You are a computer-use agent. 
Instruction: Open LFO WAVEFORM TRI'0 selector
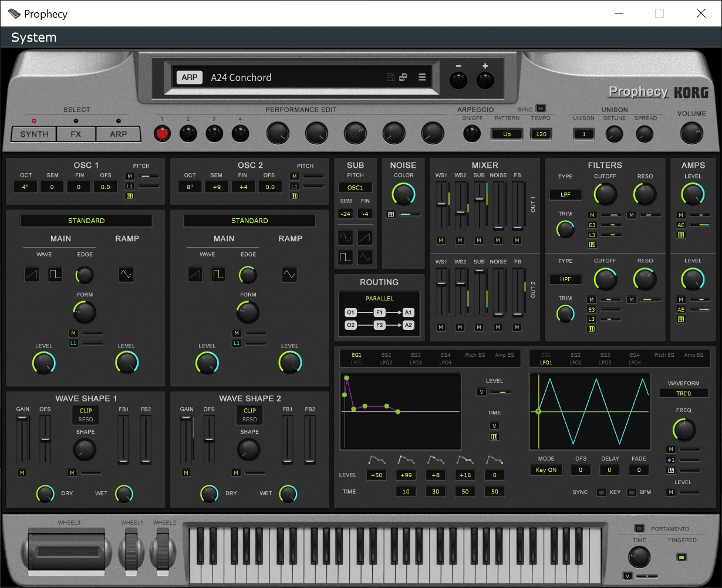pos(683,393)
